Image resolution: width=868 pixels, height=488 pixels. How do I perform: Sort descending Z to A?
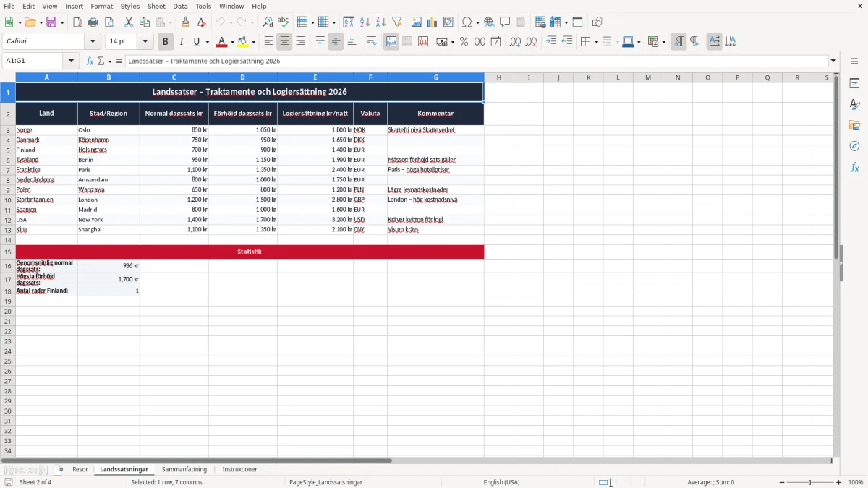[x=381, y=22]
